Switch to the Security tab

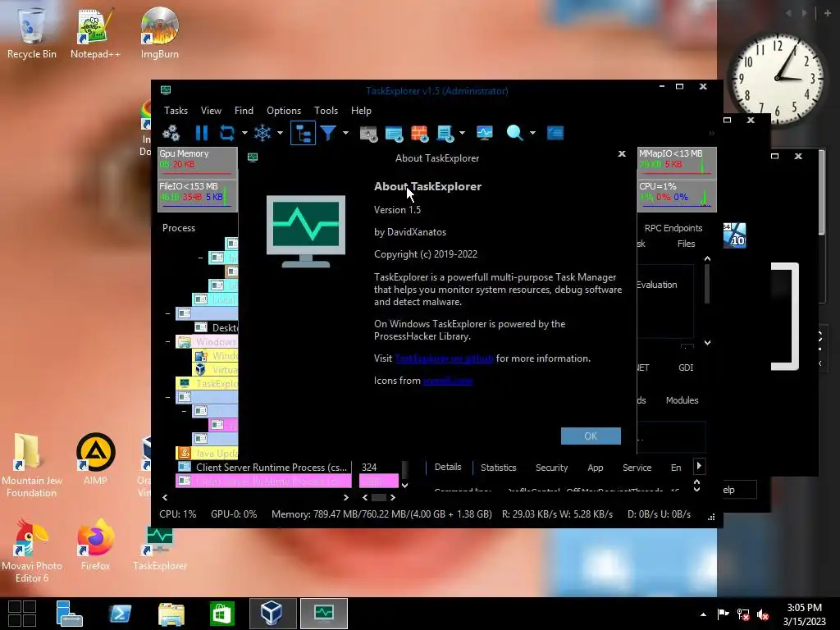552,468
